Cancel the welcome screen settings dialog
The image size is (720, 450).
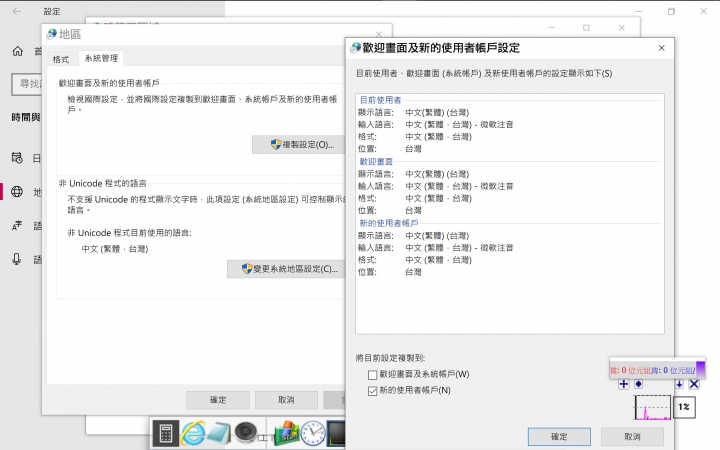coord(632,437)
